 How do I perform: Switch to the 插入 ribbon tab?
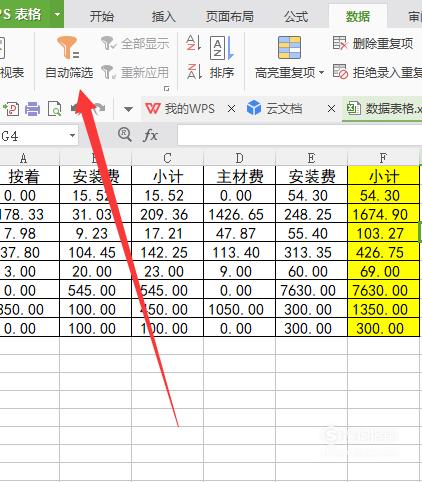coord(164,16)
